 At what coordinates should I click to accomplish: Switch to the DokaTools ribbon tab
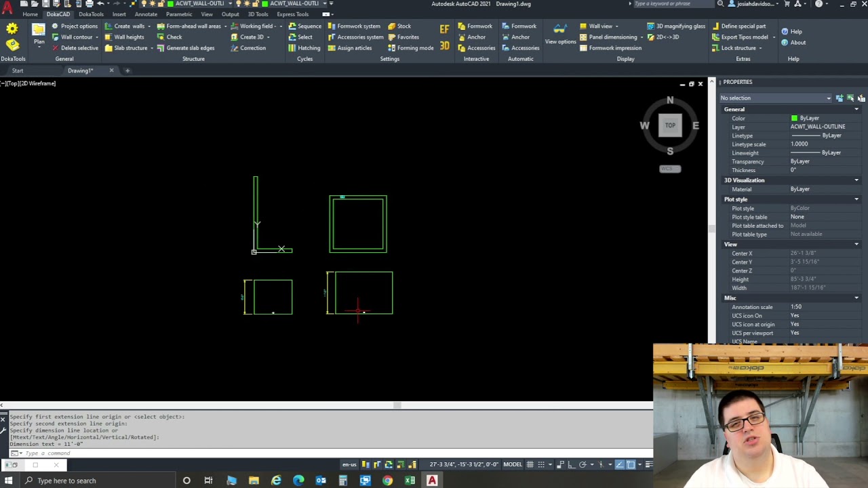[91, 14]
